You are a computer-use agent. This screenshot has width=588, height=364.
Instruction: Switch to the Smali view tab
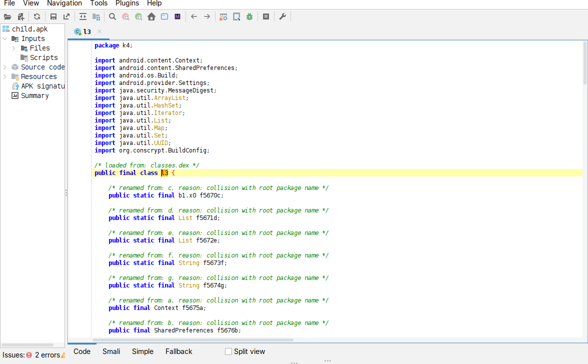click(x=111, y=351)
